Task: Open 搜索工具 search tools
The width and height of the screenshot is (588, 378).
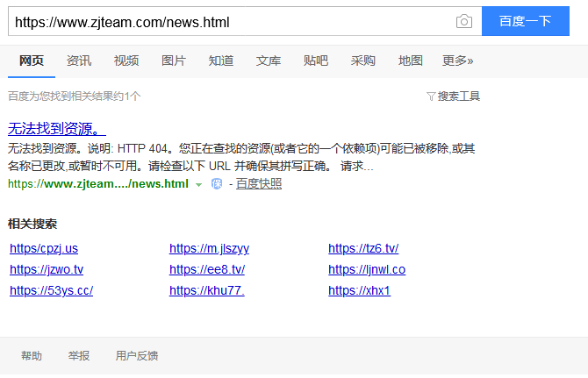Action: pyautogui.click(x=459, y=96)
